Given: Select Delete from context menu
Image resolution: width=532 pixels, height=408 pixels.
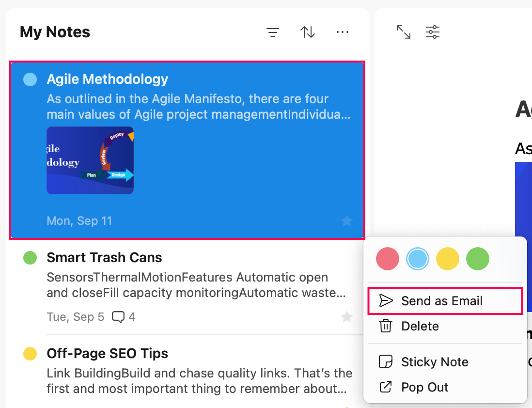Looking at the screenshot, I should (445, 326).
